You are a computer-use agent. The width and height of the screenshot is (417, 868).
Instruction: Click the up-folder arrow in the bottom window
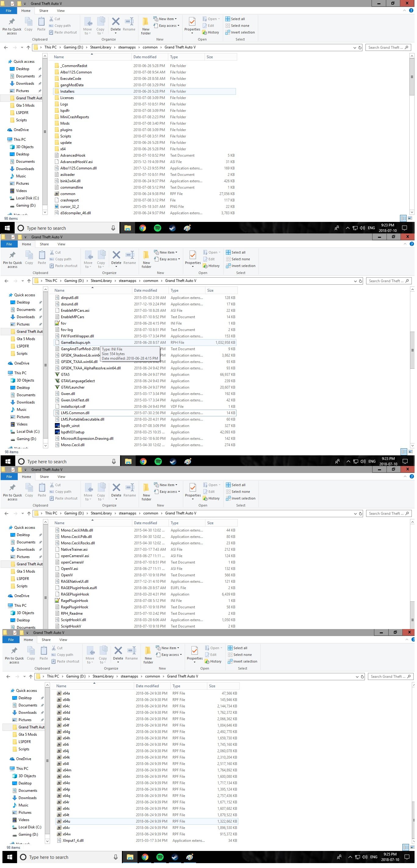[x=31, y=677]
